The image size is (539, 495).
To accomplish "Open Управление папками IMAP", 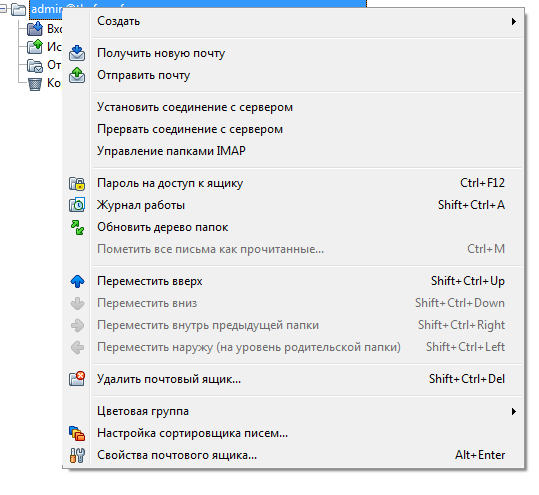I will (171, 151).
